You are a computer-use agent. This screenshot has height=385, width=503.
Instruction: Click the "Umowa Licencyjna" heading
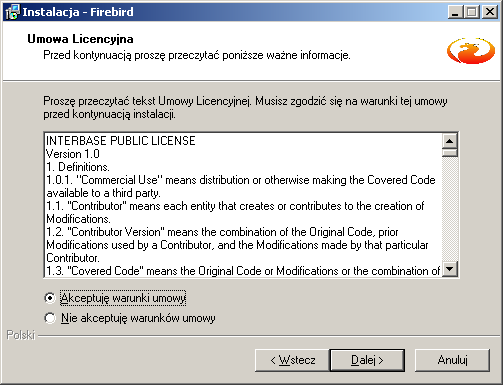point(80,39)
